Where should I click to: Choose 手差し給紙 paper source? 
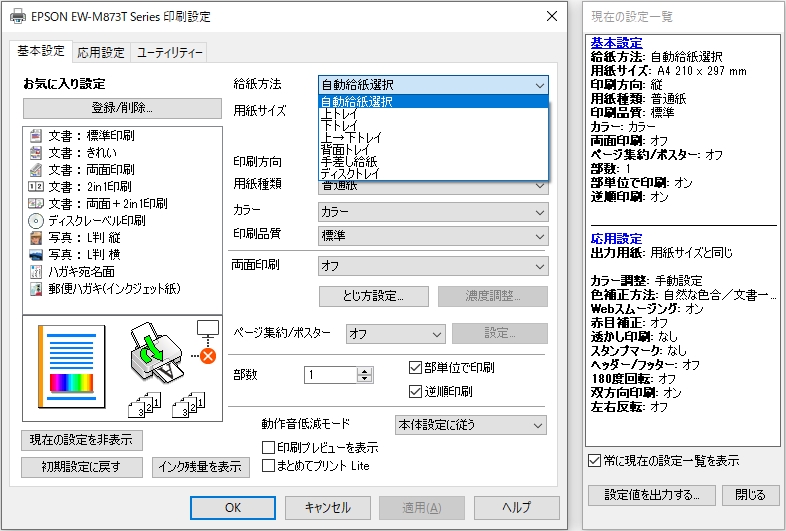pyautogui.click(x=434, y=161)
